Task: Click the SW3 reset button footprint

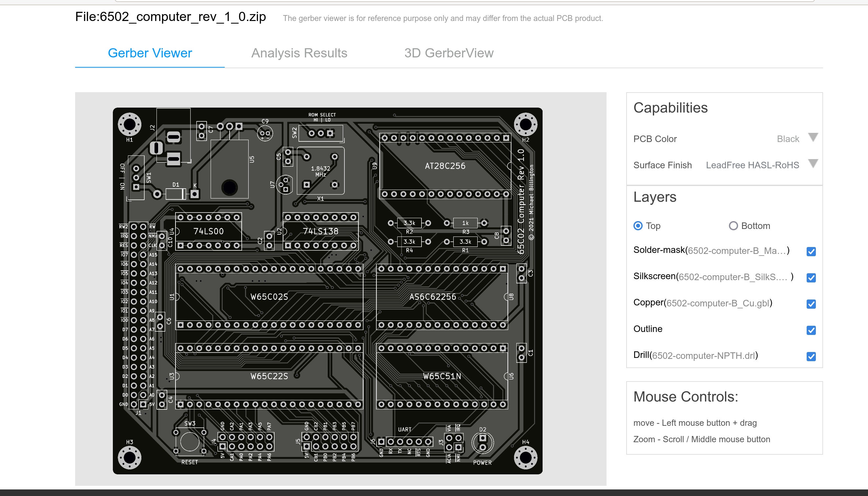Action: click(190, 442)
